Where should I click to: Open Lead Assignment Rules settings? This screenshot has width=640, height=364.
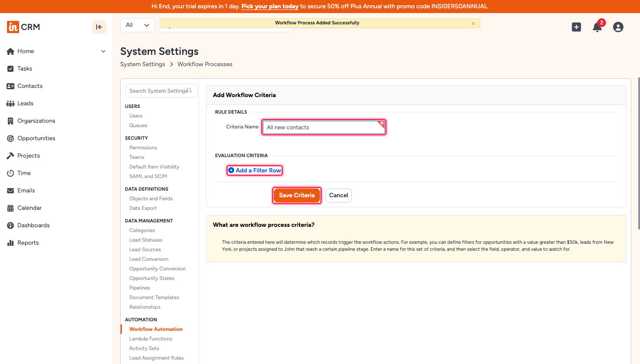coord(156,358)
